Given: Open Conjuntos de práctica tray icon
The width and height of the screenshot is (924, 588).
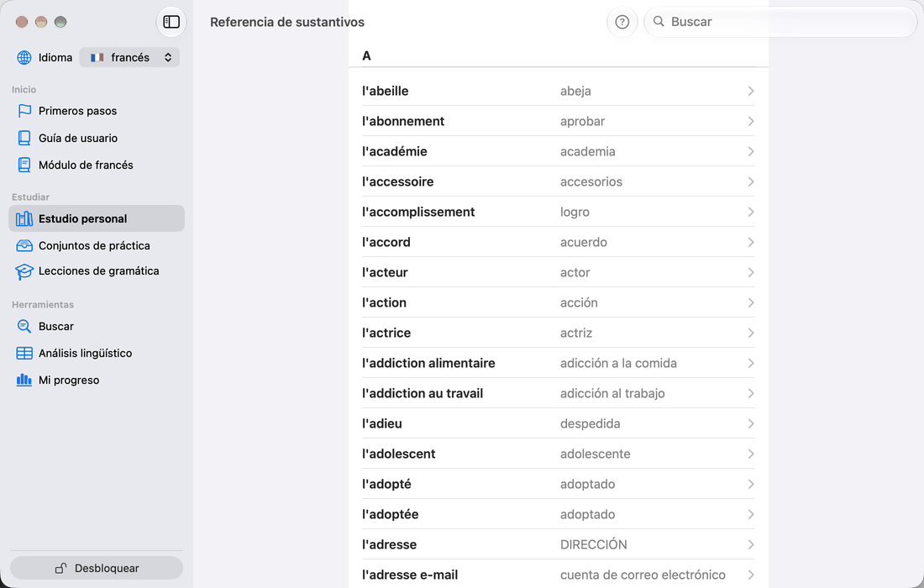Looking at the screenshot, I should pyautogui.click(x=24, y=245).
